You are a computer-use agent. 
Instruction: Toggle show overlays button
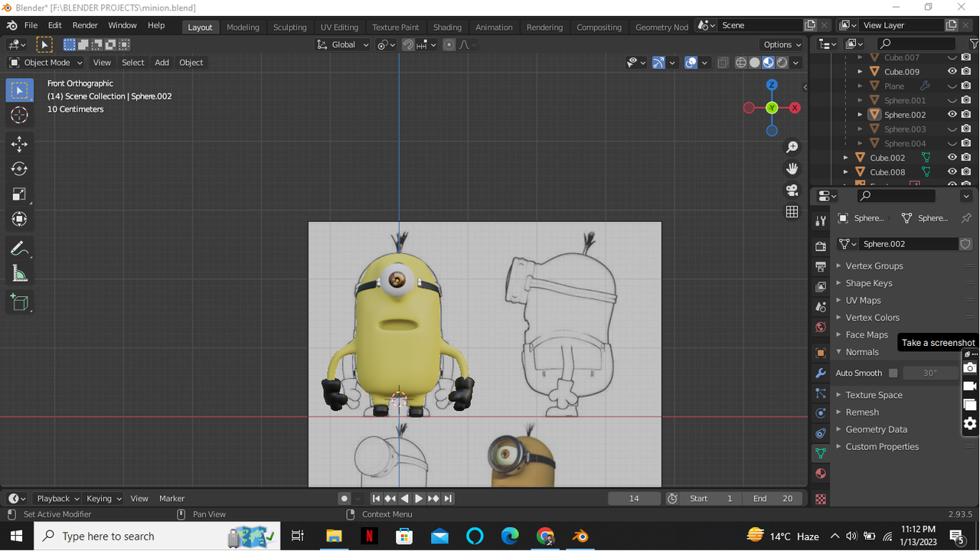tap(691, 63)
